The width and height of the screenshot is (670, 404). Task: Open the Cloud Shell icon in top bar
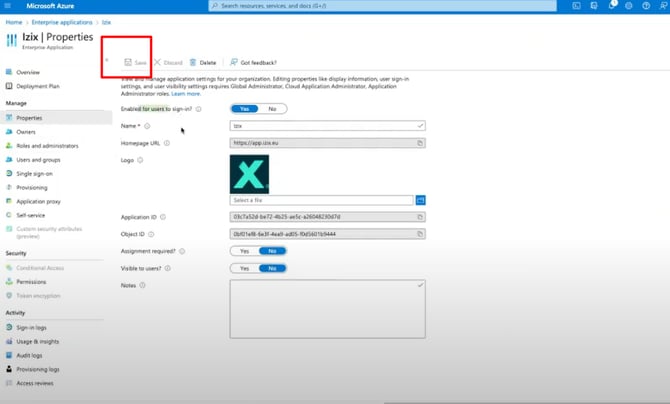click(x=576, y=6)
